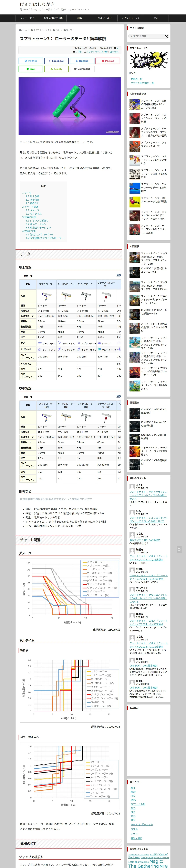This screenshot has width=186, height=868.
Task: Open popular post 'スプラトゥーン3: 武器の簡易性能表'
Action: coord(148,104)
